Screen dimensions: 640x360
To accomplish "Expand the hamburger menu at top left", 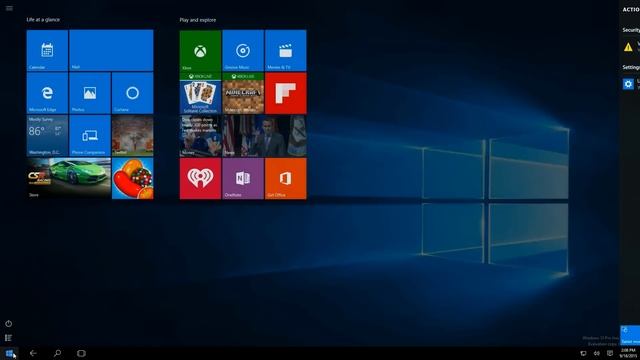I will tap(9, 8).
